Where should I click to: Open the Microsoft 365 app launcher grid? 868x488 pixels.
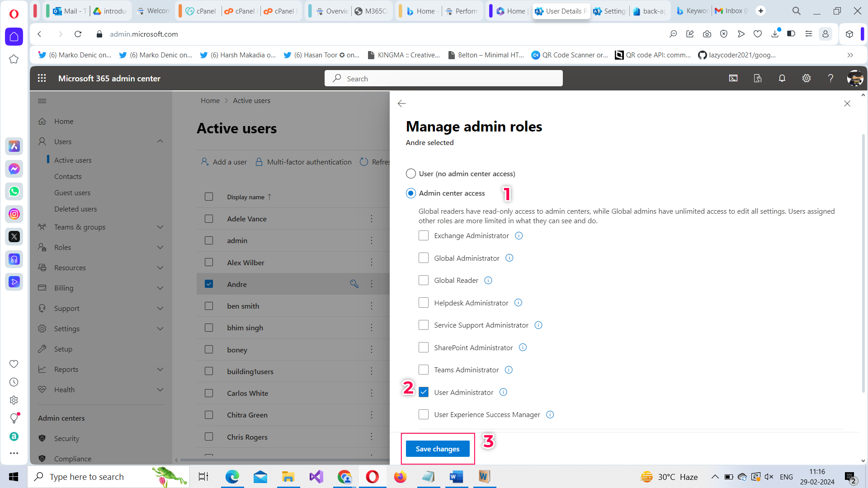42,78
